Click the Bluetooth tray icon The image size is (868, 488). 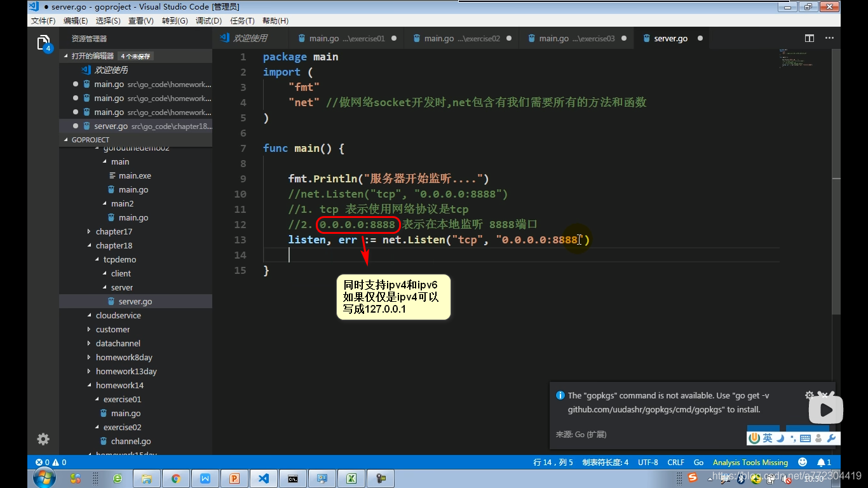click(742, 478)
